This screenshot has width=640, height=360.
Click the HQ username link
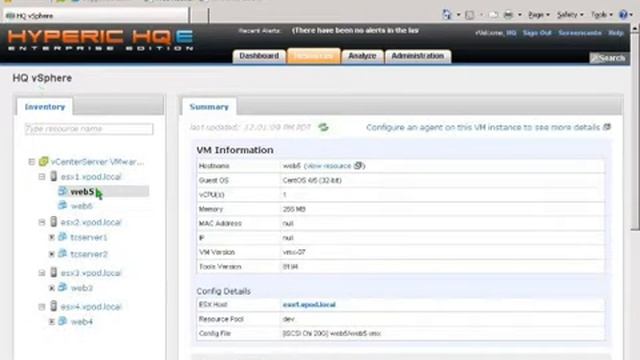(511, 33)
